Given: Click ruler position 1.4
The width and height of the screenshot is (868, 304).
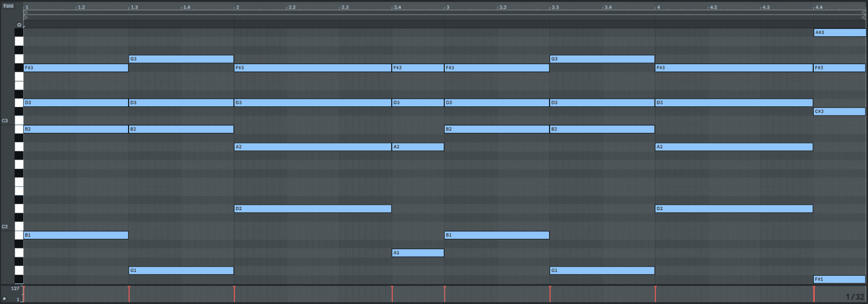Looking at the screenshot, I should pyautogui.click(x=186, y=7).
